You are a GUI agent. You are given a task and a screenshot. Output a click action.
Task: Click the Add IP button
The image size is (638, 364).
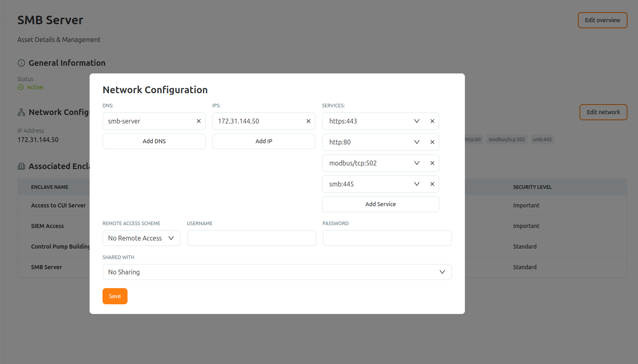point(264,141)
